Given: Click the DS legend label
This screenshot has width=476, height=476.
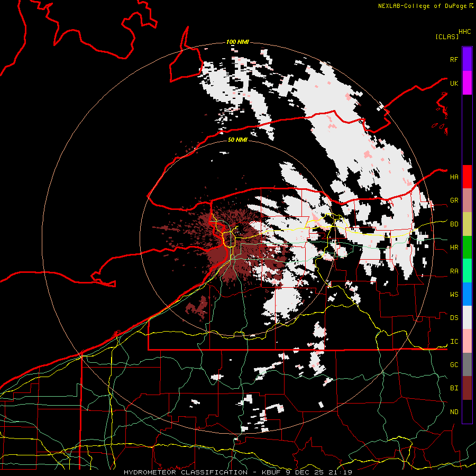Looking at the screenshot, I should pyautogui.click(x=454, y=318).
